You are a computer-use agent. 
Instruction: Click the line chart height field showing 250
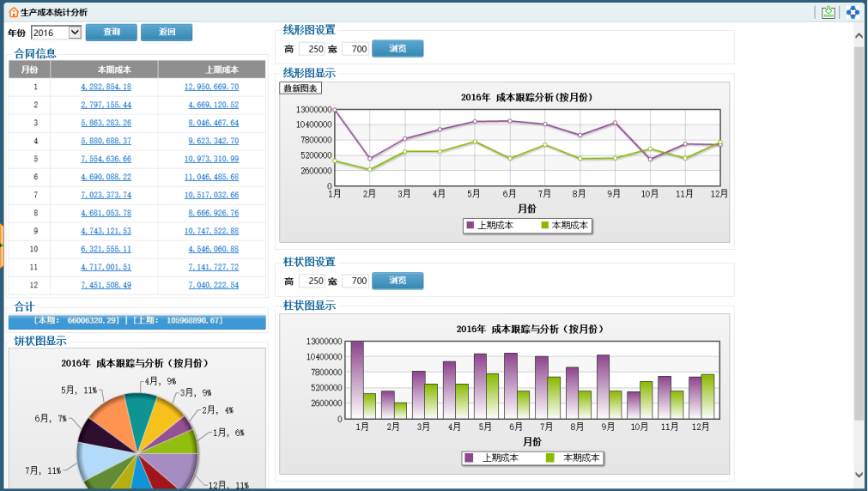(312, 49)
